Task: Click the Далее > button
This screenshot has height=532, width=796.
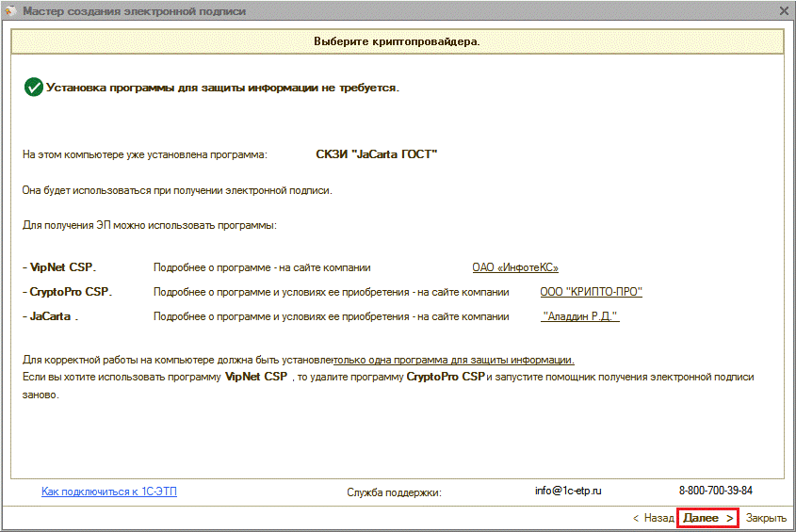Action: coord(707,518)
